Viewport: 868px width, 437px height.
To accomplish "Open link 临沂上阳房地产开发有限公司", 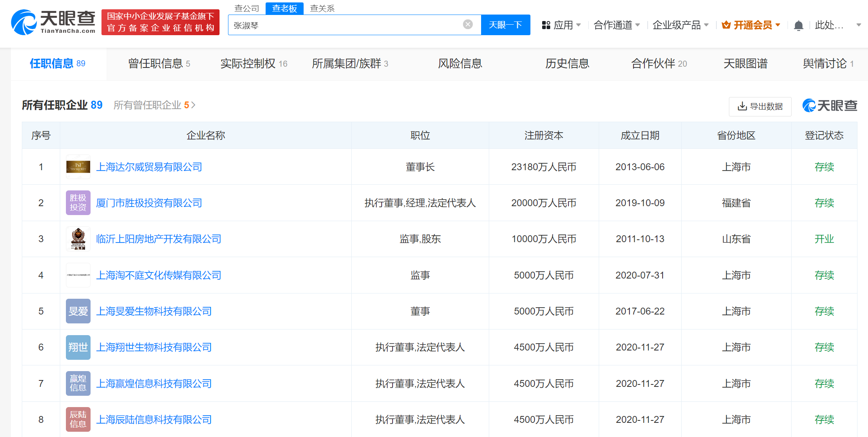I will [159, 239].
